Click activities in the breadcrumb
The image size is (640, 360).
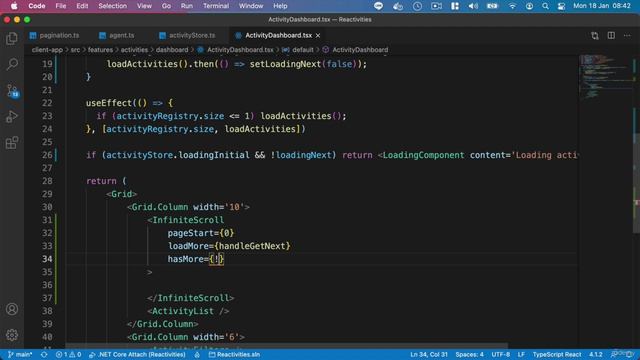point(134,50)
